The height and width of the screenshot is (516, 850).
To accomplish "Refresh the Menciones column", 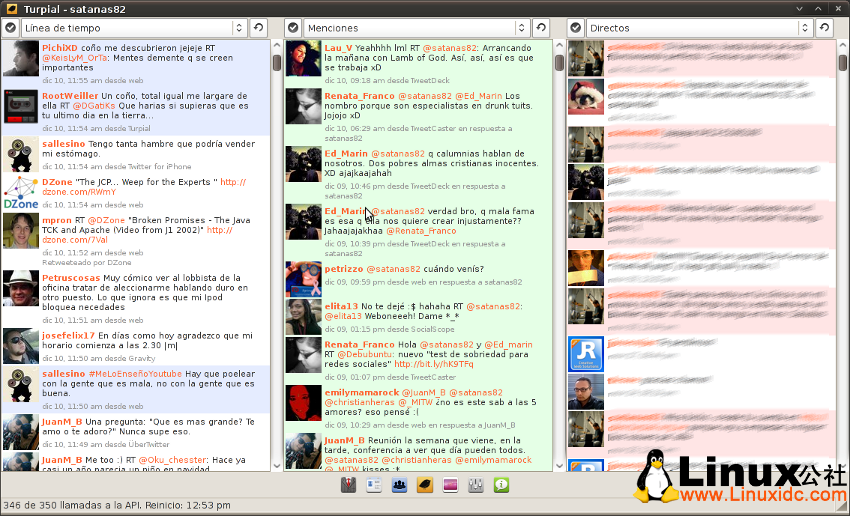I will 541,28.
